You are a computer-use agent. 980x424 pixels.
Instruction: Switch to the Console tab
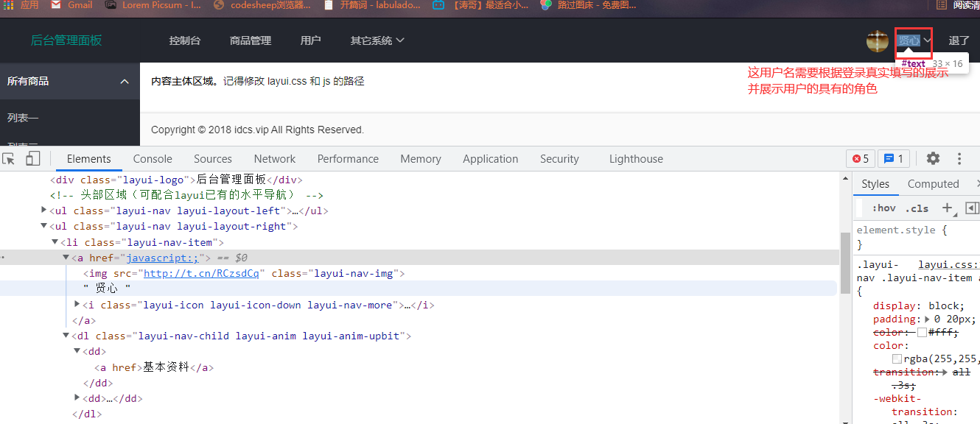pyautogui.click(x=153, y=159)
